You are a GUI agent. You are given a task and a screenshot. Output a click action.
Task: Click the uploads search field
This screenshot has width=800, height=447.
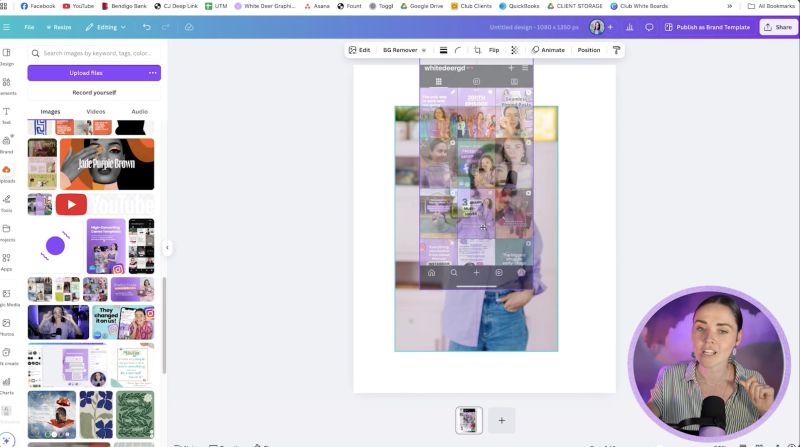coord(94,53)
